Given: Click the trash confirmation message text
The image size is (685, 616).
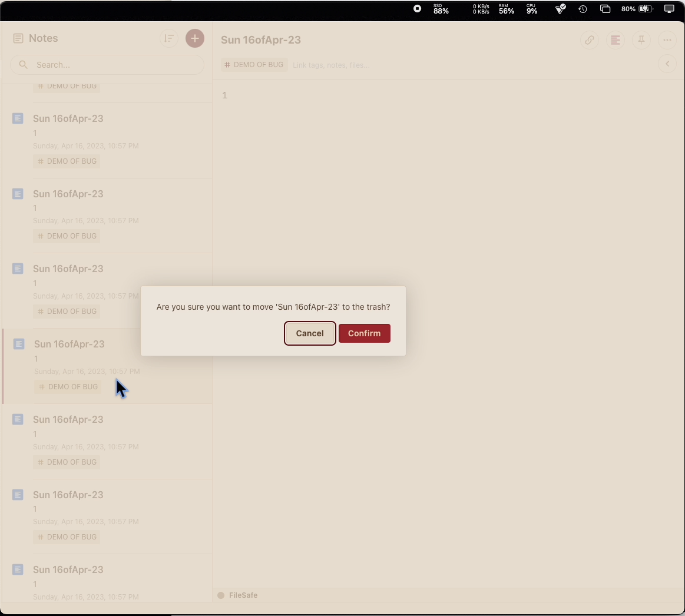Looking at the screenshot, I should tap(273, 307).
